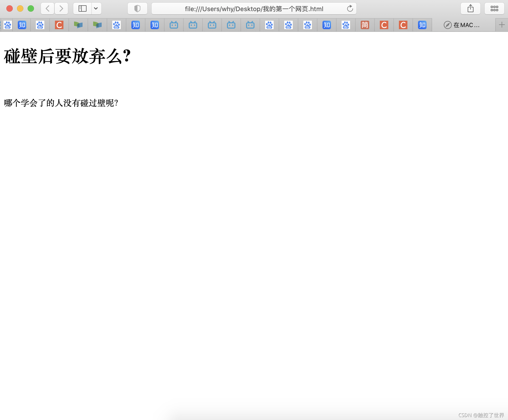Open the CSDN tab left of the green book tabs
Viewport: 508px width, 420px height.
pos(59,25)
